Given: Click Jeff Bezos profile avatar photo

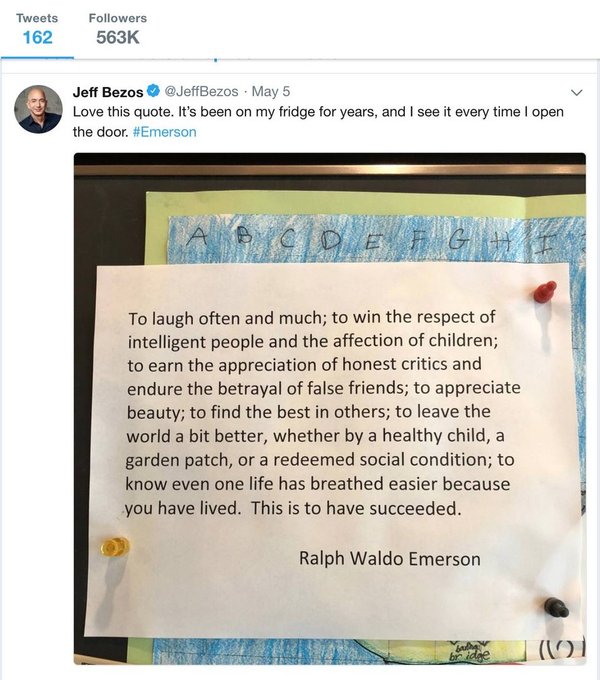Looking at the screenshot, I should coord(39,109).
